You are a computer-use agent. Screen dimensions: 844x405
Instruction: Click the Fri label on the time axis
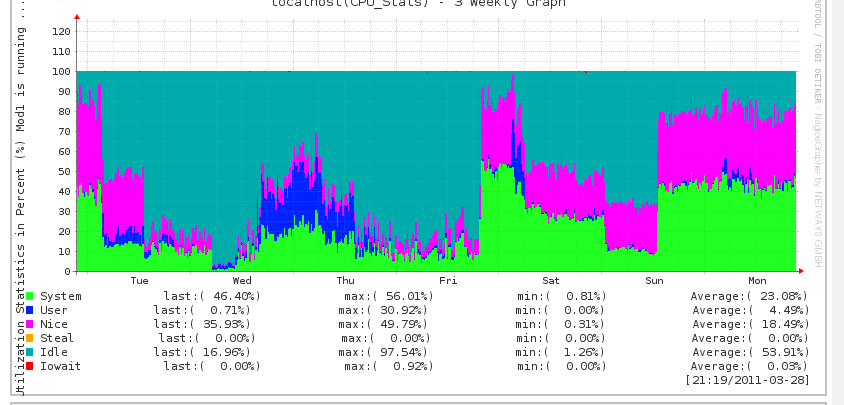(x=448, y=281)
